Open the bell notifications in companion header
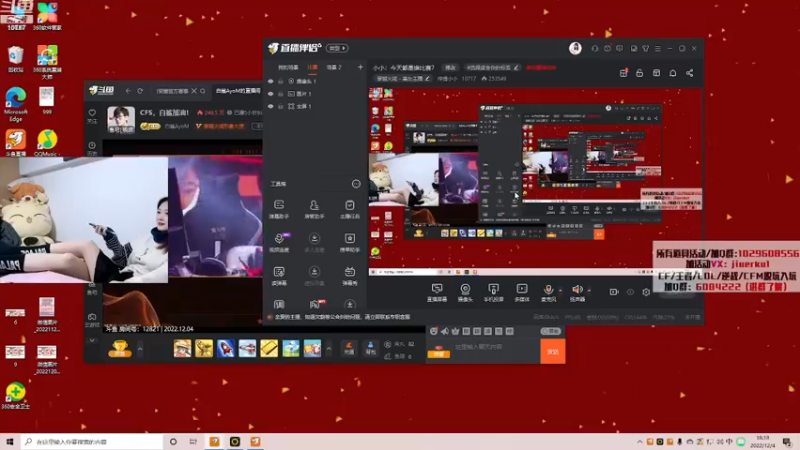Screen dimensions: 800x450 click(672, 73)
